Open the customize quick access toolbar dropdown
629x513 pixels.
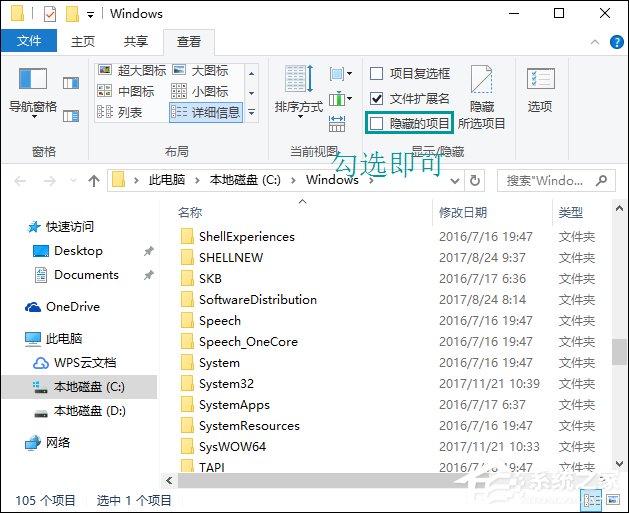click(x=91, y=15)
